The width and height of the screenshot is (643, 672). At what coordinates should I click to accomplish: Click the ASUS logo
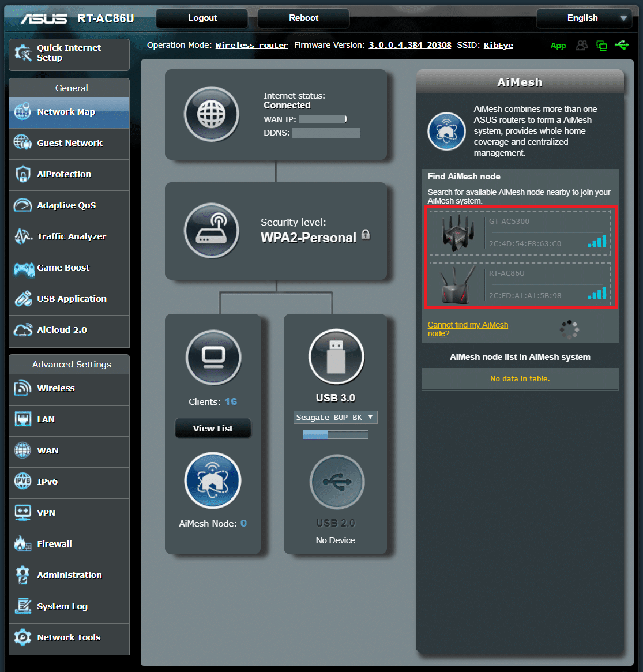(x=44, y=19)
